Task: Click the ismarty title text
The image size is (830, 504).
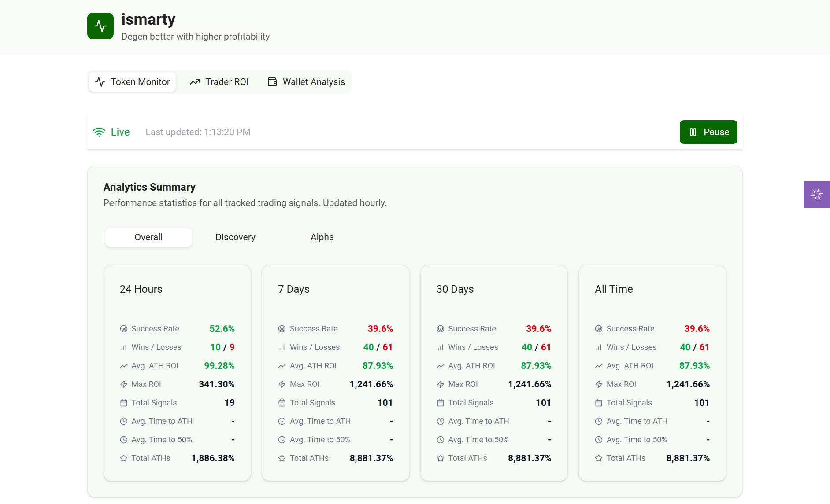Action: (148, 19)
